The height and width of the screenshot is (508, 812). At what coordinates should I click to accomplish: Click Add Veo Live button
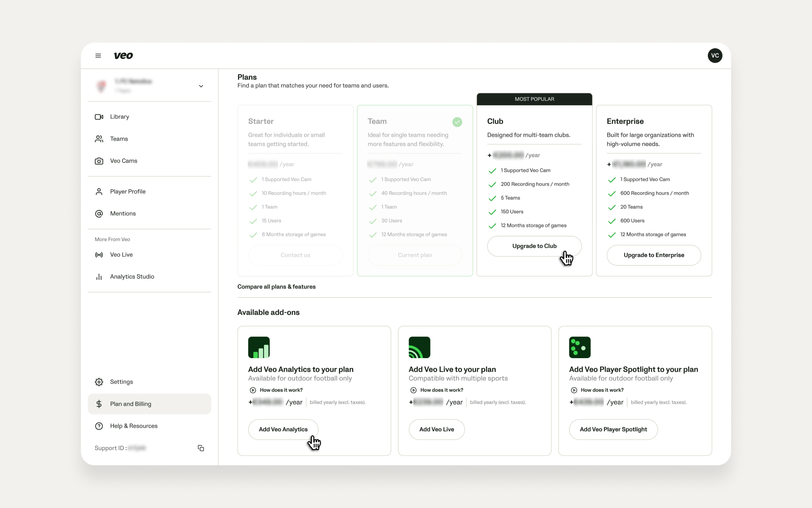[x=436, y=429]
